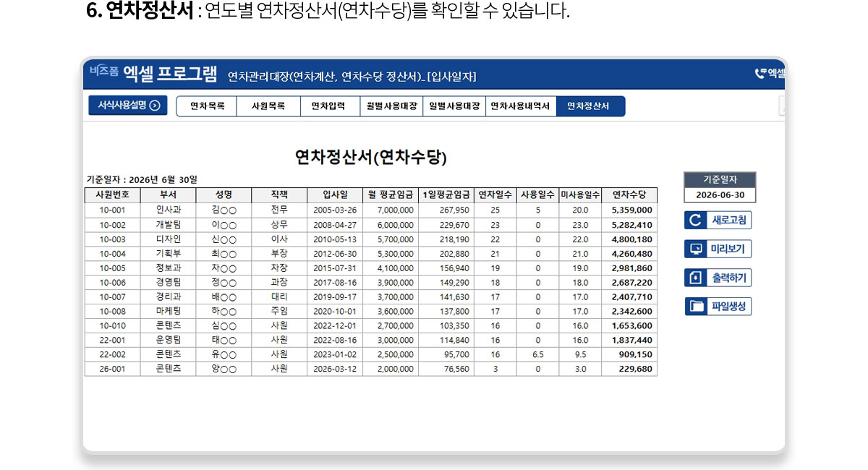The image size is (868, 470).
Task: Select the active 연차정산서 tab
Action: click(590, 106)
